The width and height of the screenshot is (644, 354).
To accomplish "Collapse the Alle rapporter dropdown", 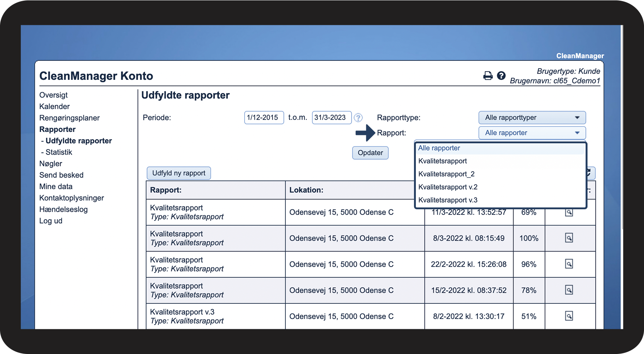I will click(x=532, y=133).
